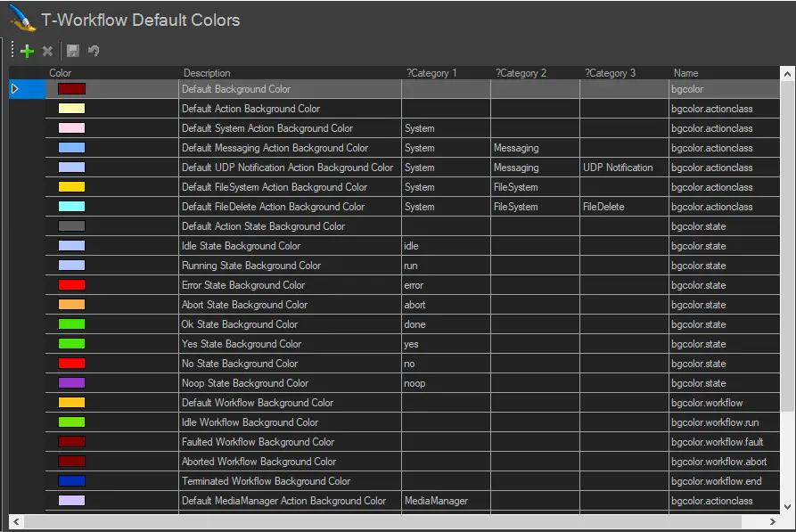Sort by the Description column header
This screenshot has width=796, height=532.
point(207,73)
